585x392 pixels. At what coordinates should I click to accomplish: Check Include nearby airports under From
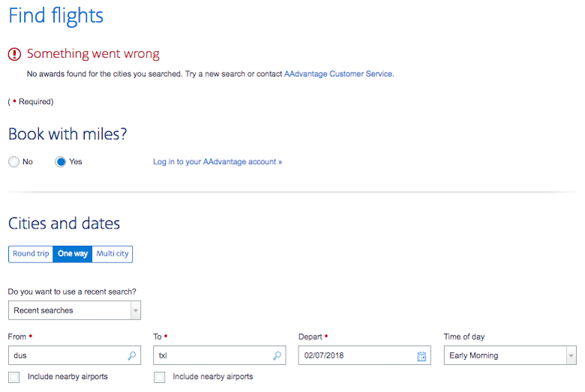point(13,377)
